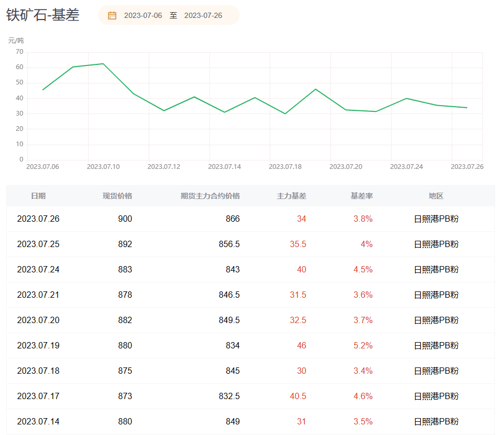Click basis rate 3.8% cell

[x=363, y=219]
